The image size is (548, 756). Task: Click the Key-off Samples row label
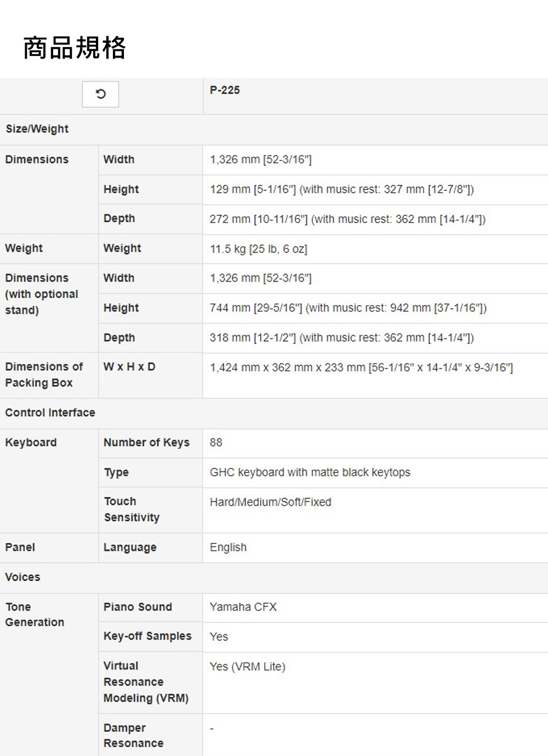click(147, 636)
